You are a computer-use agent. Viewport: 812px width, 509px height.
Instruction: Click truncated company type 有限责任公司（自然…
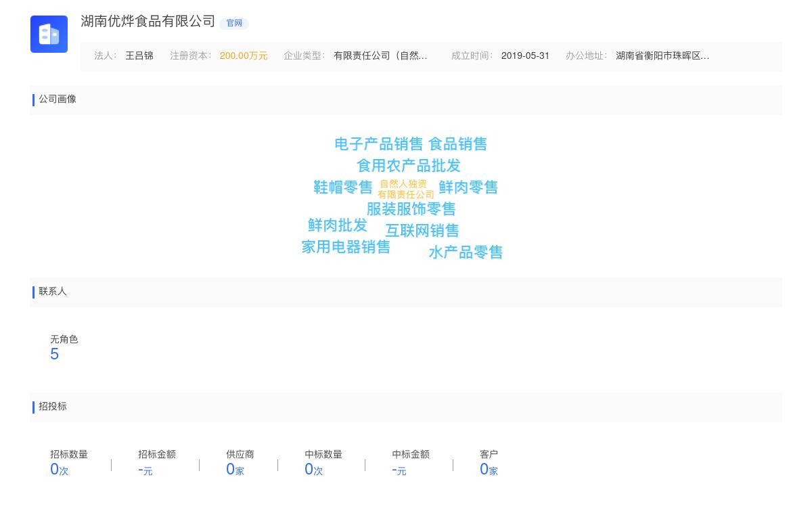click(380, 56)
